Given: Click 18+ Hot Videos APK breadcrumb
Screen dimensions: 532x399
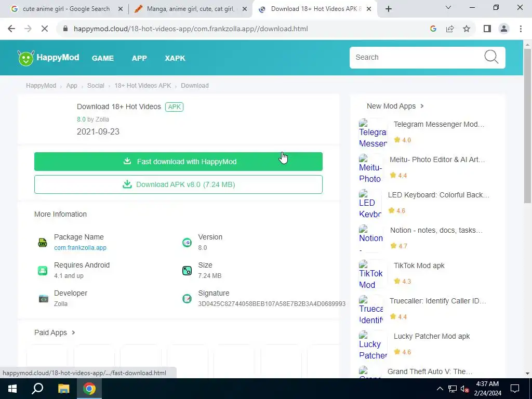Looking at the screenshot, I should pyautogui.click(x=143, y=86).
